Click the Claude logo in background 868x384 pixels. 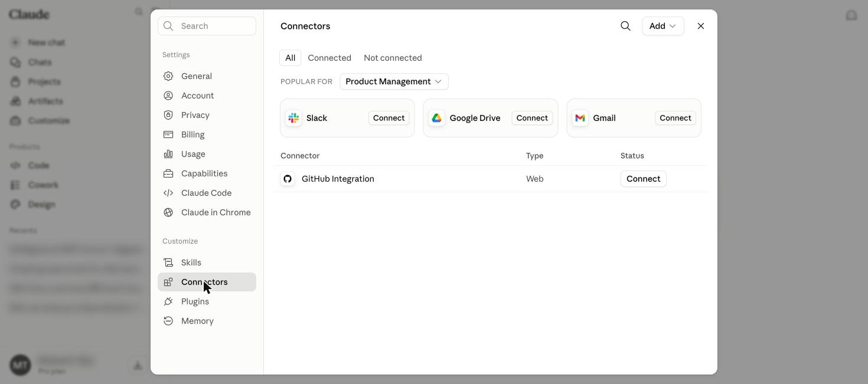pos(29,14)
